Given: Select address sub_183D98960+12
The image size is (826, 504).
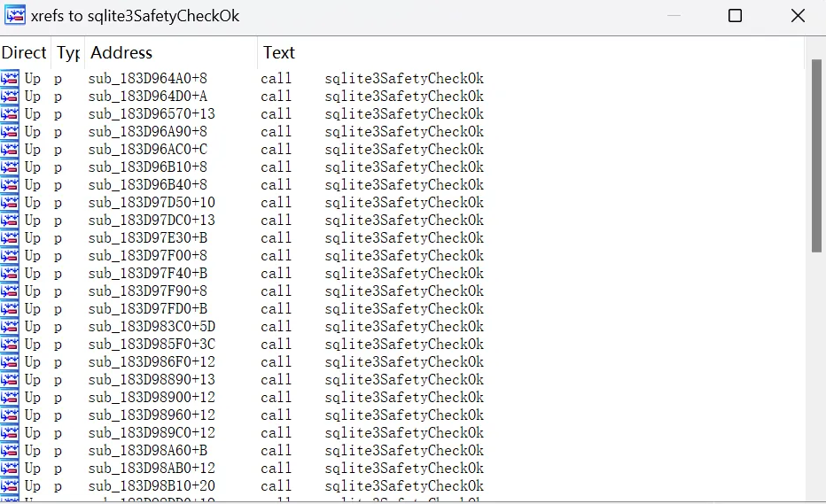Looking at the screenshot, I should [152, 415].
